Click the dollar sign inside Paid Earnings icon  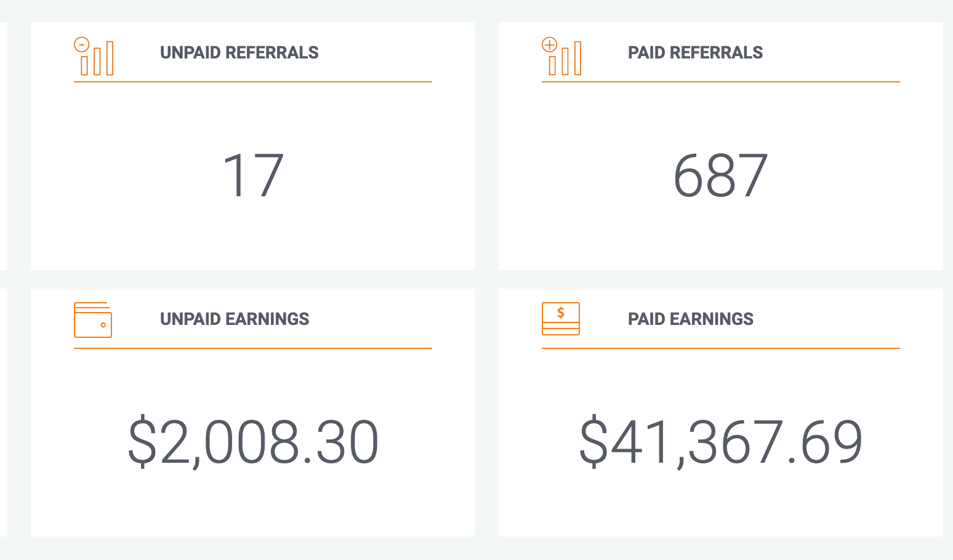click(561, 312)
